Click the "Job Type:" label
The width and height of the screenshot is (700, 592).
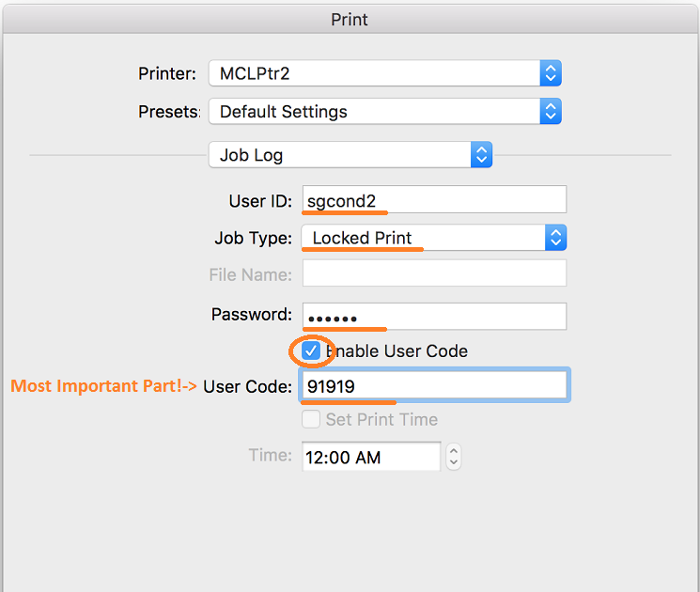253,238
